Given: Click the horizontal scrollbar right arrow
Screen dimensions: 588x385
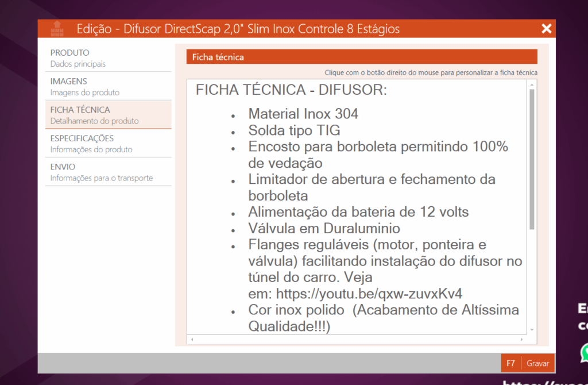Looking at the screenshot, I should 522,340.
